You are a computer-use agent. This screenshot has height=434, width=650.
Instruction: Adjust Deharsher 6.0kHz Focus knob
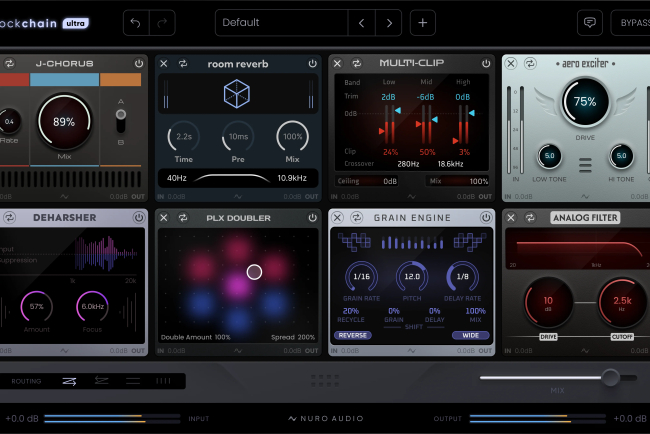(x=92, y=307)
